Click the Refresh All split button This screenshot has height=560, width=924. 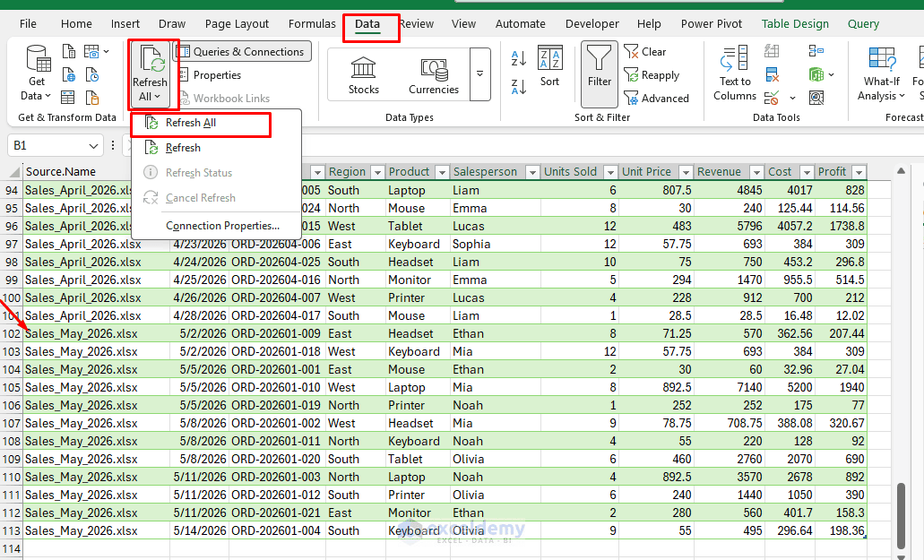coord(150,74)
